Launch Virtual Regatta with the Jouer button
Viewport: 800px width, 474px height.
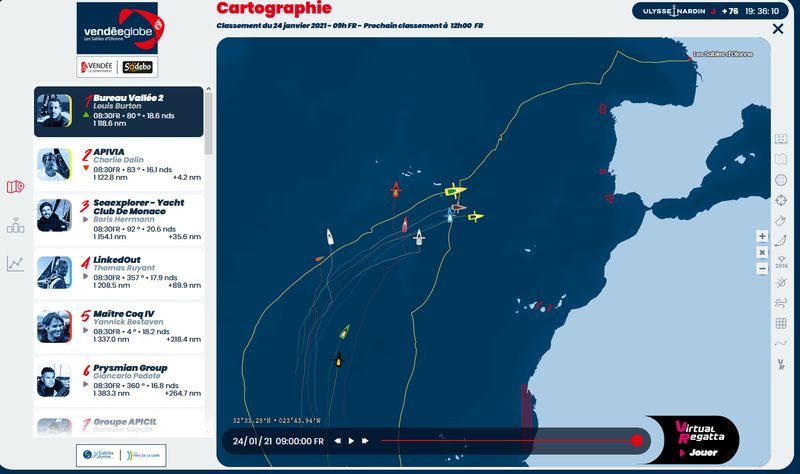(699, 453)
